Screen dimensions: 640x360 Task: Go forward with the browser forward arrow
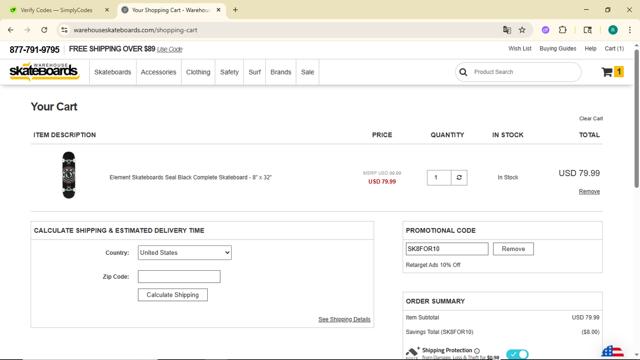(x=27, y=30)
